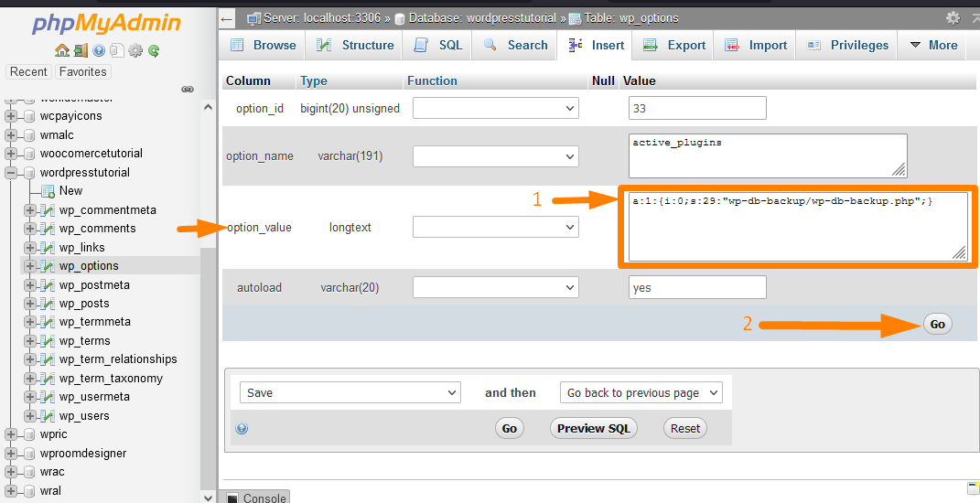The height and width of the screenshot is (503, 980).
Task: Click Go button beside Preview SQL
Action: tap(510, 429)
